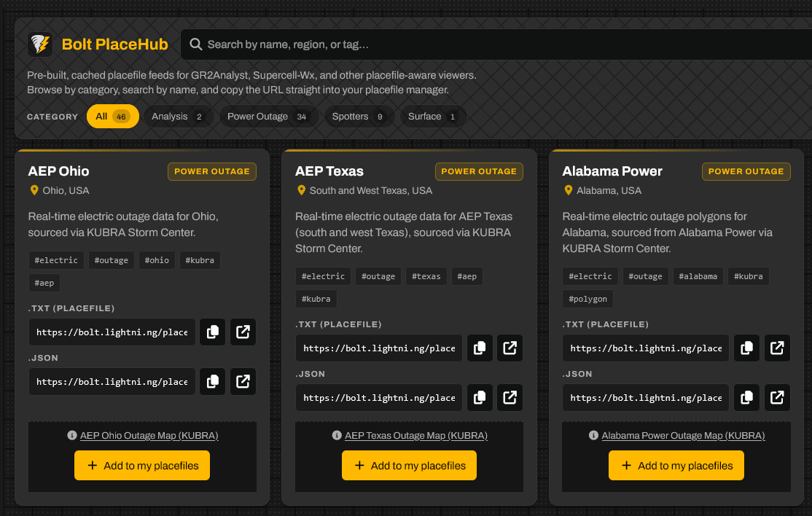Click the location pin icon beside Ohio, USA
The height and width of the screenshot is (516, 812).
pos(34,190)
